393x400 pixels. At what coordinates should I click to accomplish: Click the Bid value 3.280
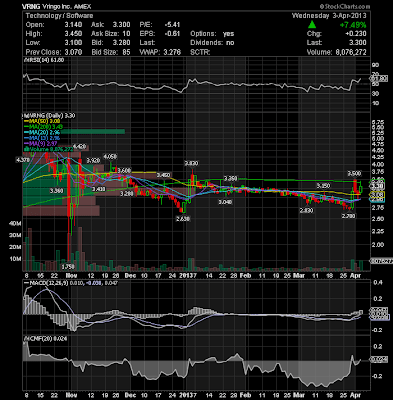122,43
